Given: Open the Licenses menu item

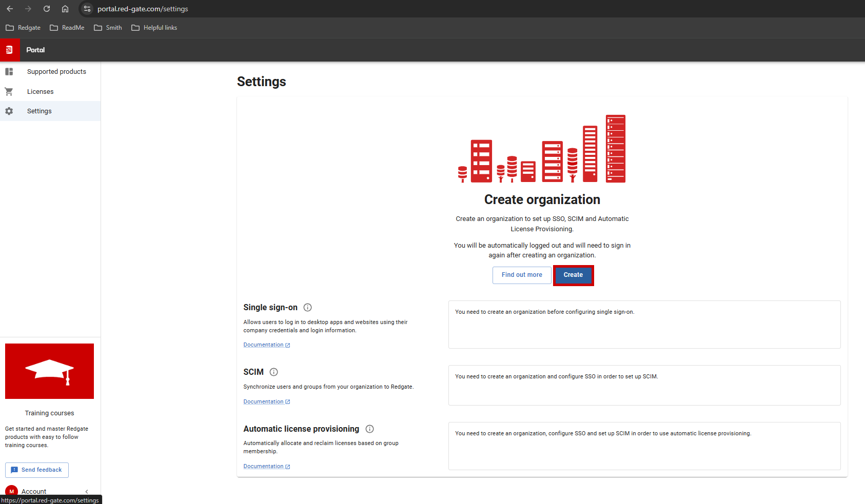Looking at the screenshot, I should 40,92.
